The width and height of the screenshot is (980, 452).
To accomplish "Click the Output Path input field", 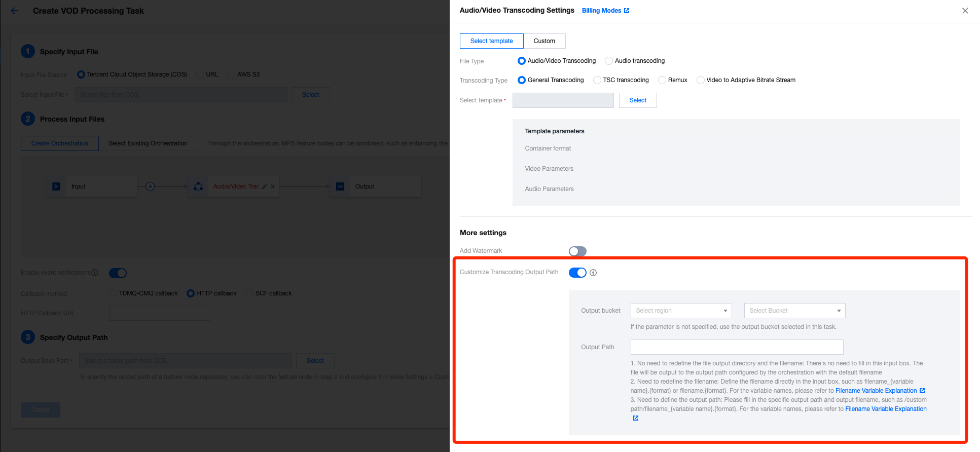I will pyautogui.click(x=737, y=347).
